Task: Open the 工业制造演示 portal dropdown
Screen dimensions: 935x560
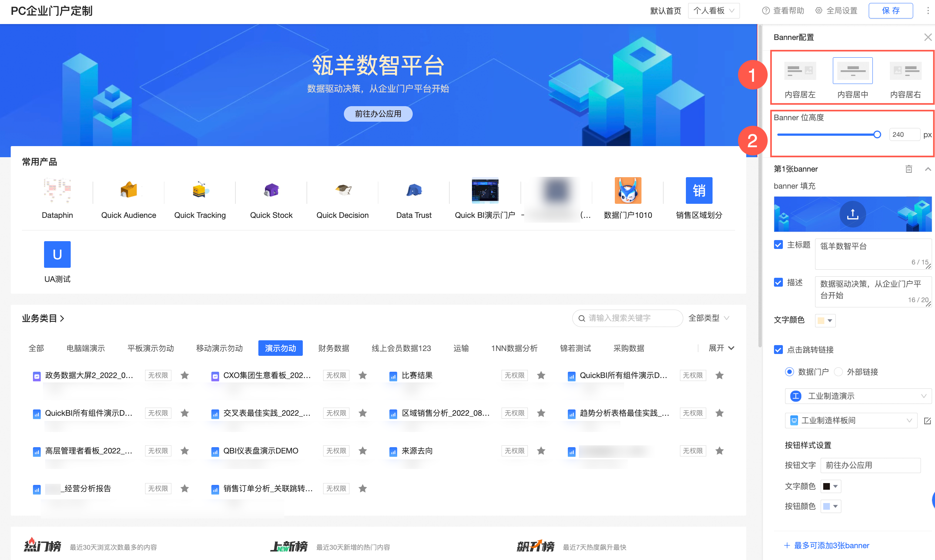Action: click(x=858, y=396)
